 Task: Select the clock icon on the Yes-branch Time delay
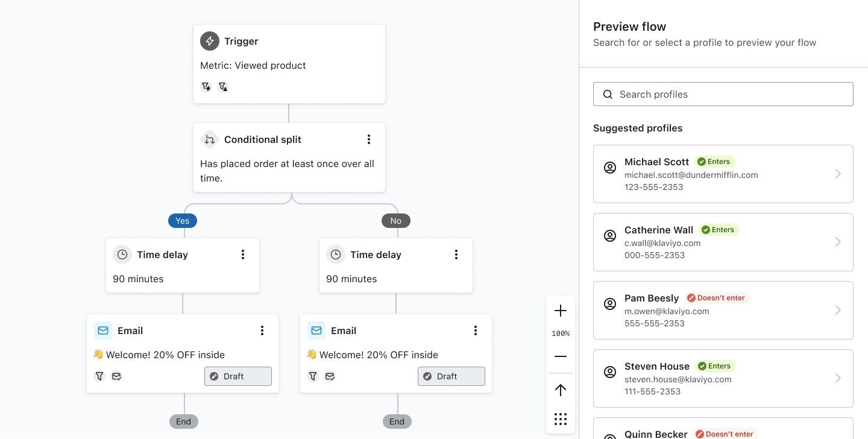[122, 254]
